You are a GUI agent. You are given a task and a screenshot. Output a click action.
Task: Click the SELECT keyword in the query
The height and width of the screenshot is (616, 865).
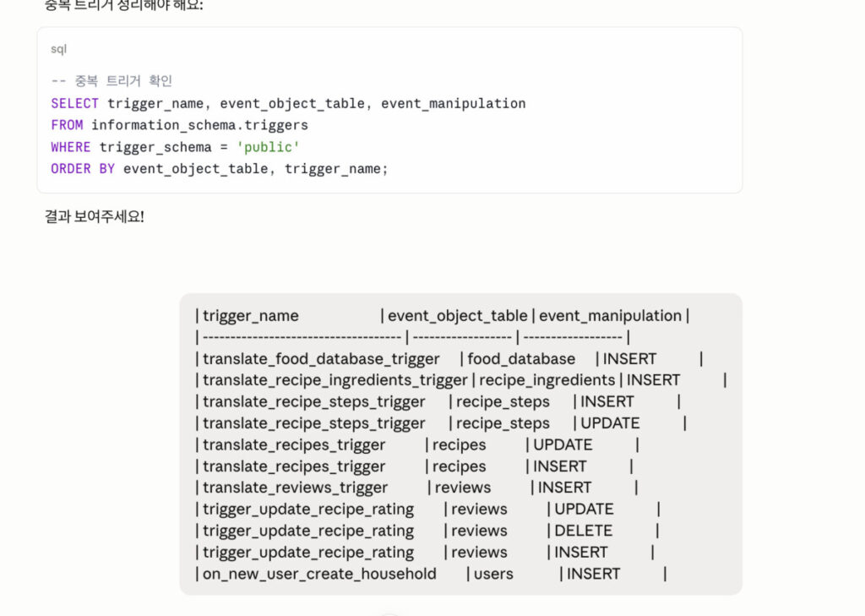pos(74,103)
